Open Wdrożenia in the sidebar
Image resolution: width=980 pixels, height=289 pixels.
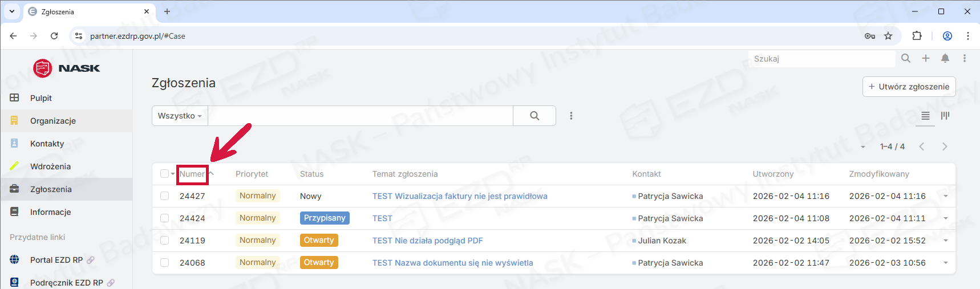coord(50,166)
